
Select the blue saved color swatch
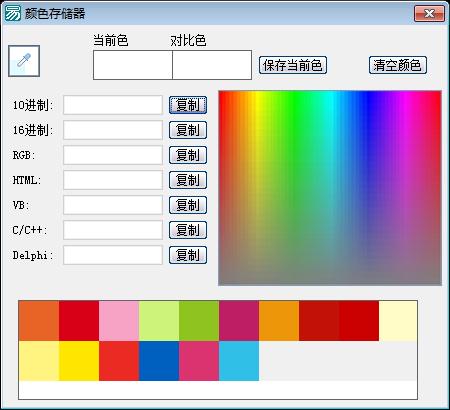[159, 361]
